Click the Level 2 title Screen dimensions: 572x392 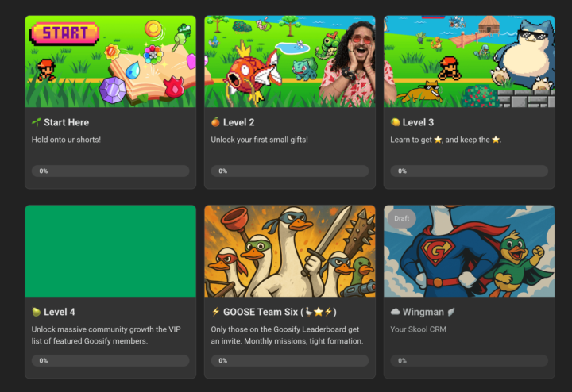[x=238, y=122]
